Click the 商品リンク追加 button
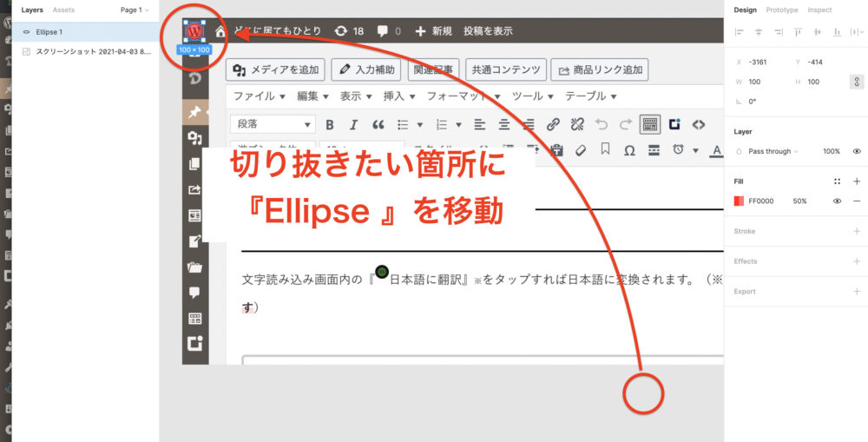This screenshot has height=442, width=868. click(600, 69)
